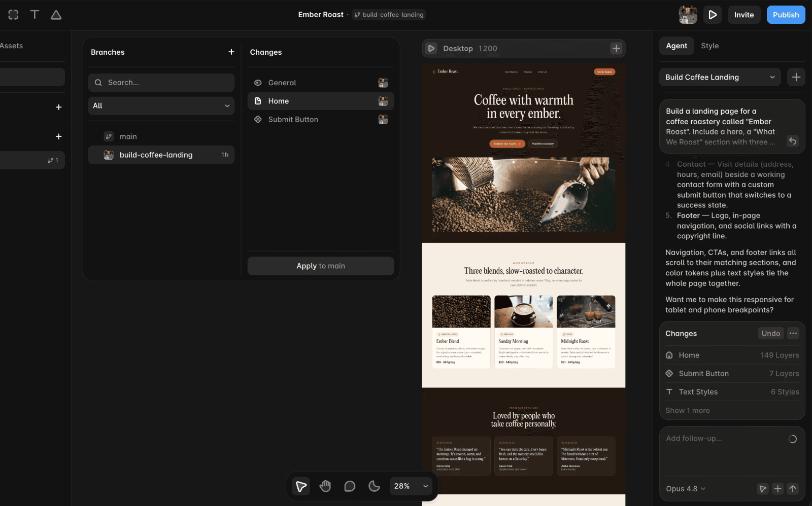Select the build-coffee-landing branch row
This screenshot has width=812, height=506.
tap(161, 155)
